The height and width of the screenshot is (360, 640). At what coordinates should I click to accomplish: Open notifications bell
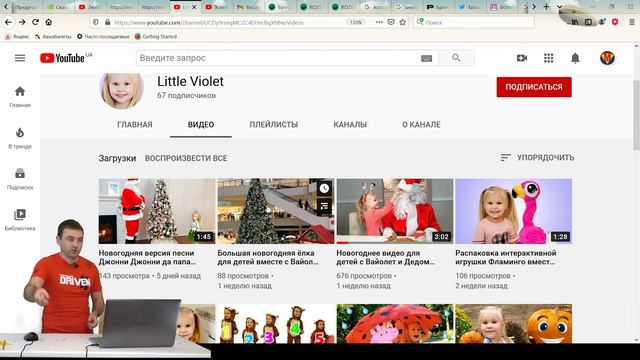pyautogui.click(x=575, y=58)
